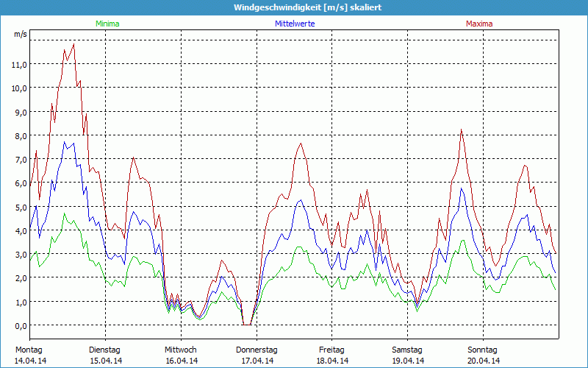
Task: Select the Sonntag day label
Action: [x=483, y=350]
